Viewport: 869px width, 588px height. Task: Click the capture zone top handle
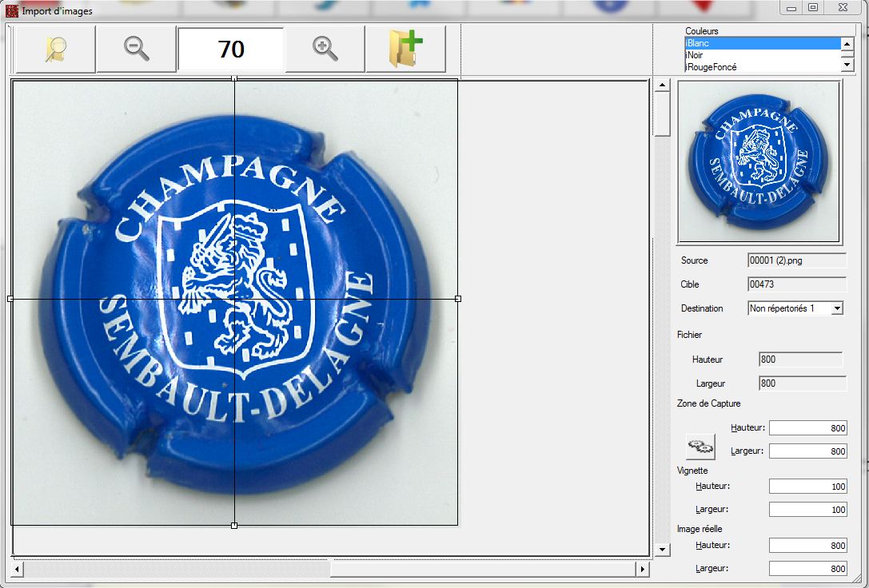pyautogui.click(x=234, y=79)
